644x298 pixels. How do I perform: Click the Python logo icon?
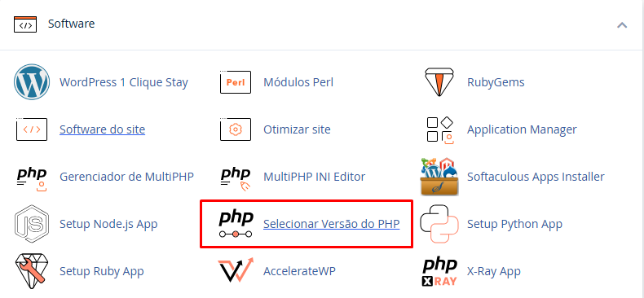click(x=439, y=224)
